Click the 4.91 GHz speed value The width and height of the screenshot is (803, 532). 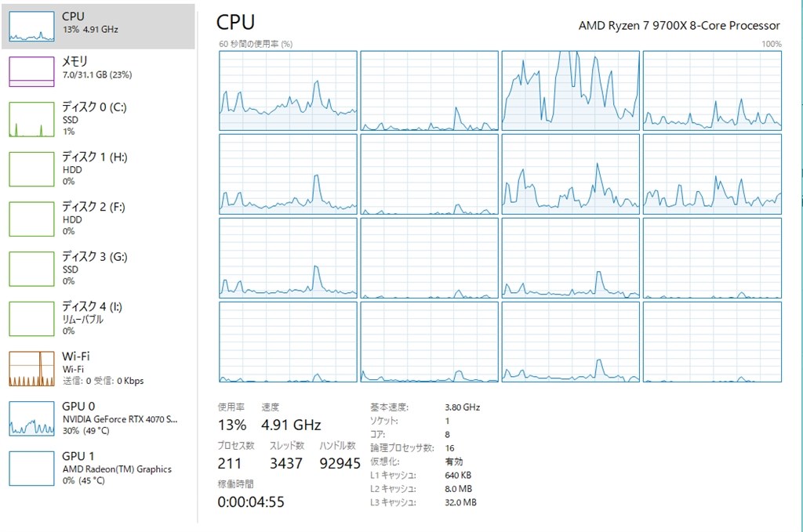pyautogui.click(x=291, y=425)
